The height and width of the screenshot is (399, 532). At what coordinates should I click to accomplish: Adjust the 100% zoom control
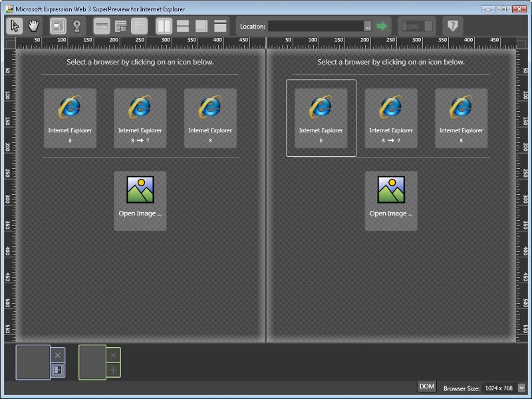tap(413, 25)
